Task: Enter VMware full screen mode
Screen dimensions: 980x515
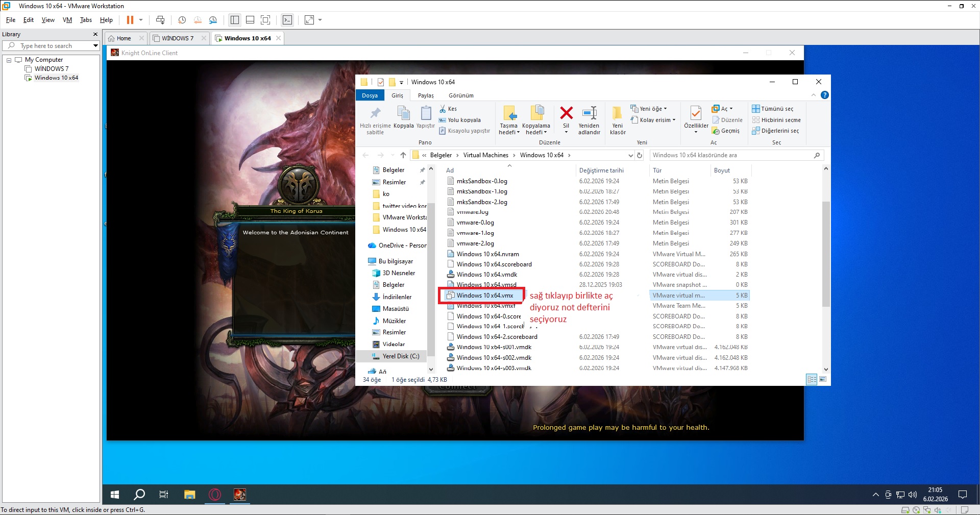Action: click(x=265, y=20)
